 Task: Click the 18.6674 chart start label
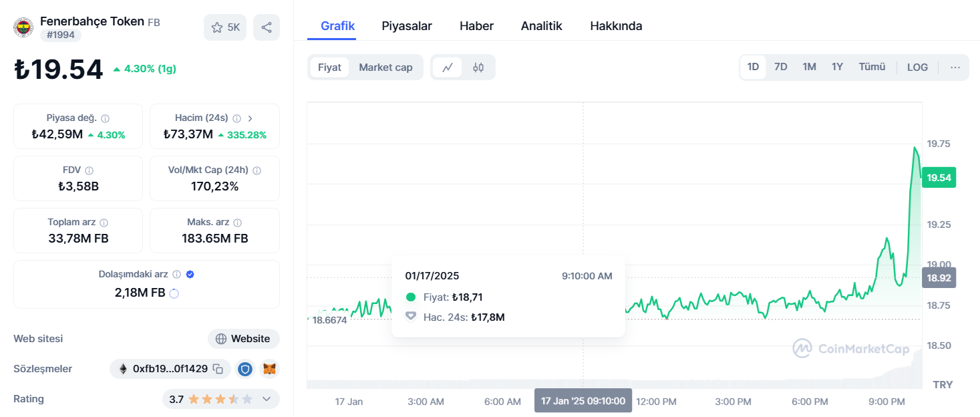pos(329,320)
